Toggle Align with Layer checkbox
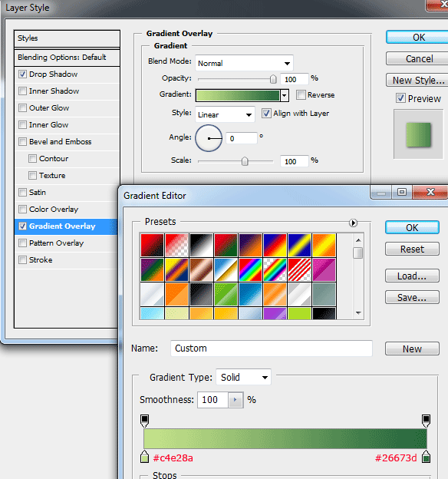The image size is (448, 479). [266, 114]
